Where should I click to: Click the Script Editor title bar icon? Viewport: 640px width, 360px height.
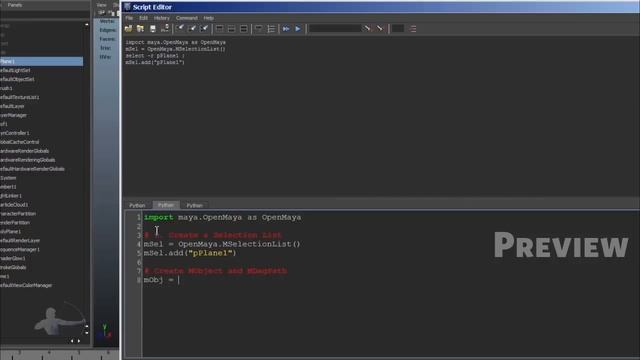point(127,7)
